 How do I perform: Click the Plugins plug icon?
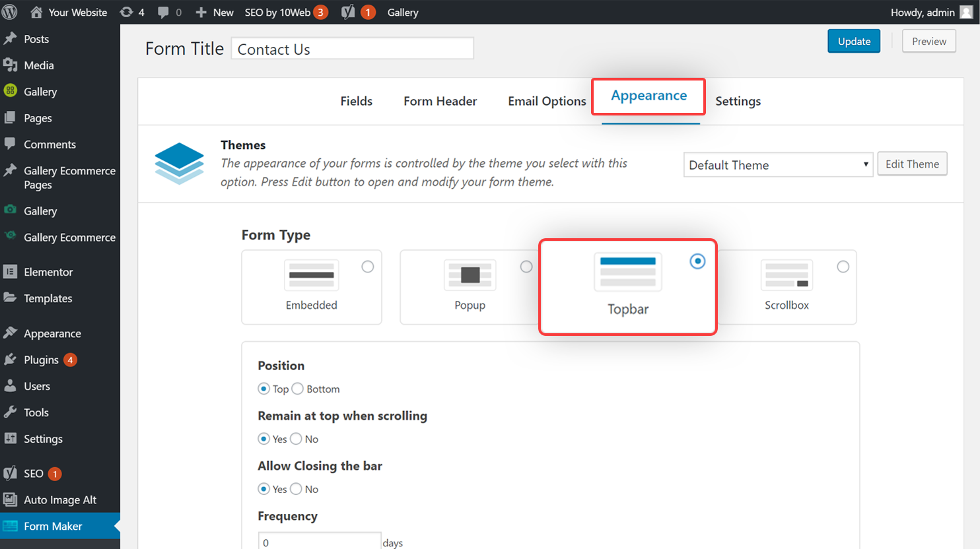click(10, 360)
